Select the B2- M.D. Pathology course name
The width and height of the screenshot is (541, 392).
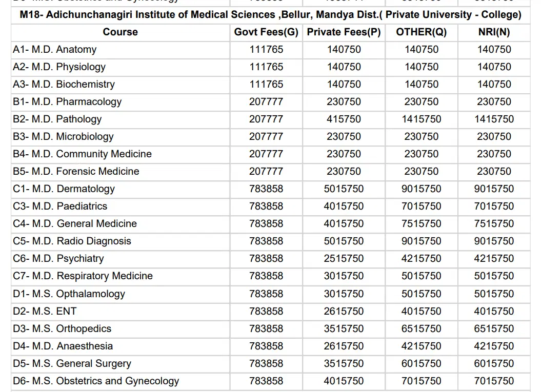pyautogui.click(x=57, y=119)
